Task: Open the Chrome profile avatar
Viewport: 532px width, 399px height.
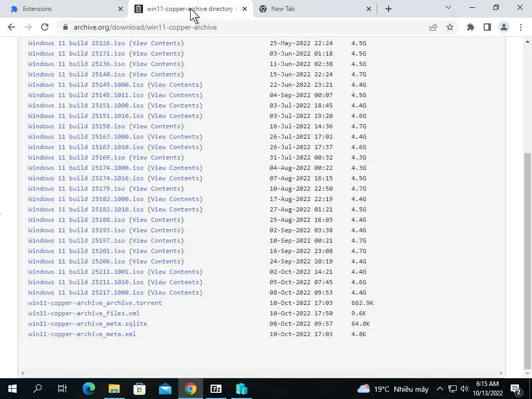Action: pos(504,27)
